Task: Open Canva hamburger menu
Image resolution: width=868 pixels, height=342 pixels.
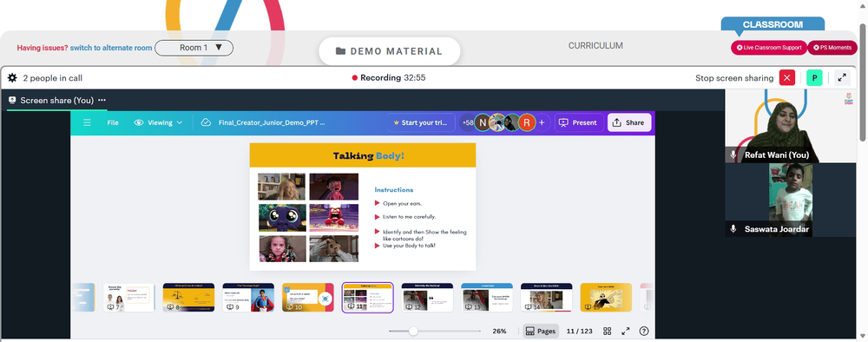Action: (87, 122)
